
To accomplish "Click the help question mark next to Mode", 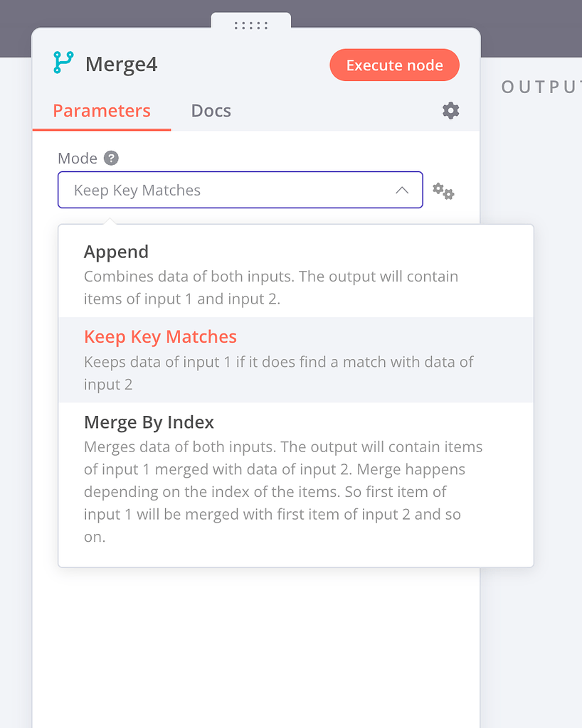I will (x=112, y=158).
